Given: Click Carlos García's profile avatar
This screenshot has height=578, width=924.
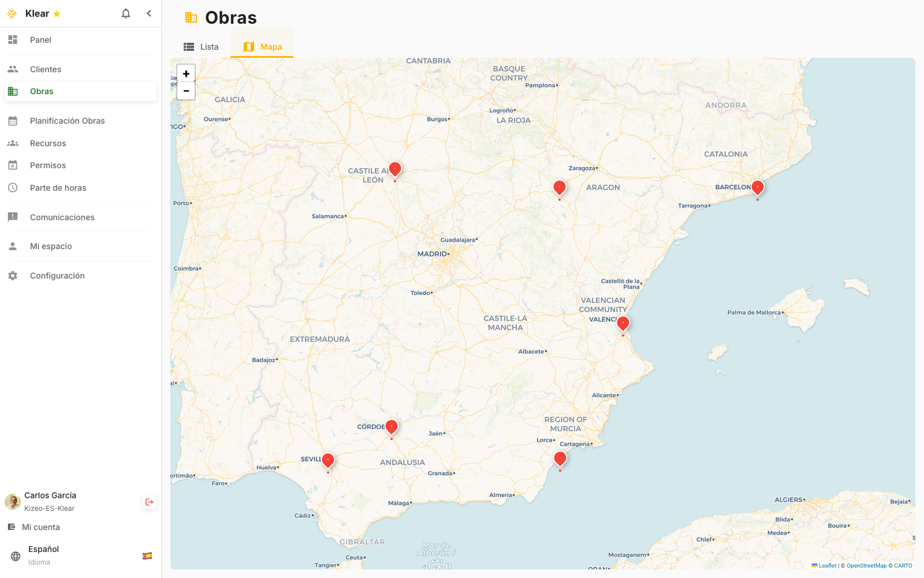Looking at the screenshot, I should 12,501.
